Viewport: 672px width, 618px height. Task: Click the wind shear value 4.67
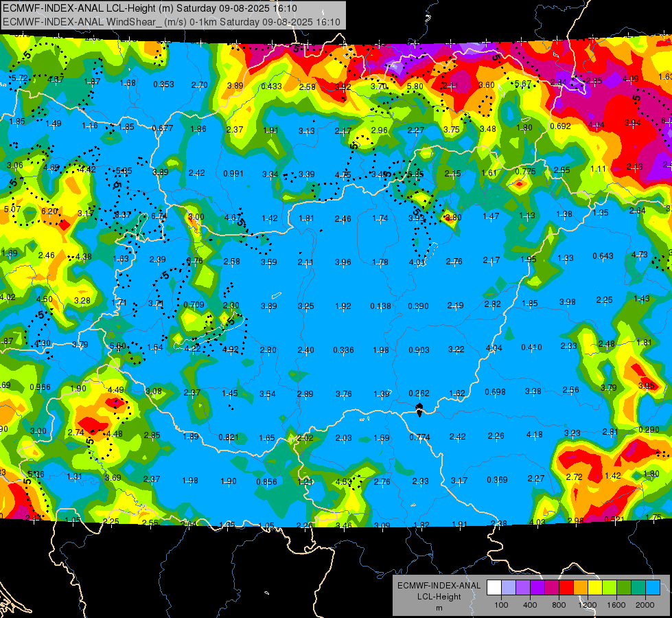click(233, 218)
